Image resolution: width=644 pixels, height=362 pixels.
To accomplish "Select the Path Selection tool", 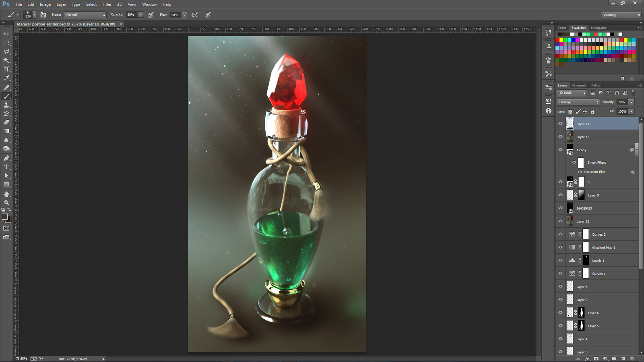I will pyautogui.click(x=6, y=176).
